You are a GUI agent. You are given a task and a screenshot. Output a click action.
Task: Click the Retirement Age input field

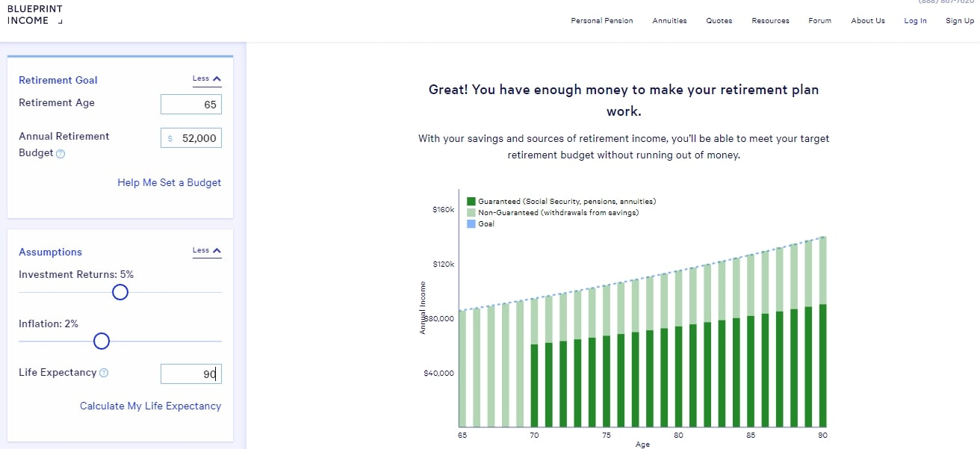pyautogui.click(x=191, y=105)
